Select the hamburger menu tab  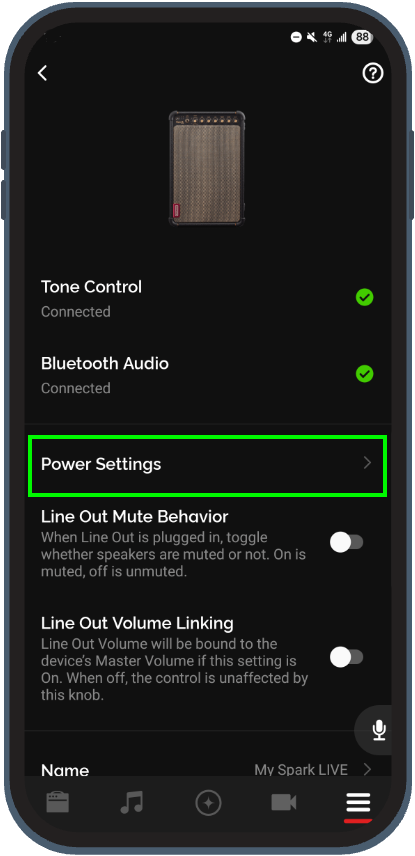358,804
